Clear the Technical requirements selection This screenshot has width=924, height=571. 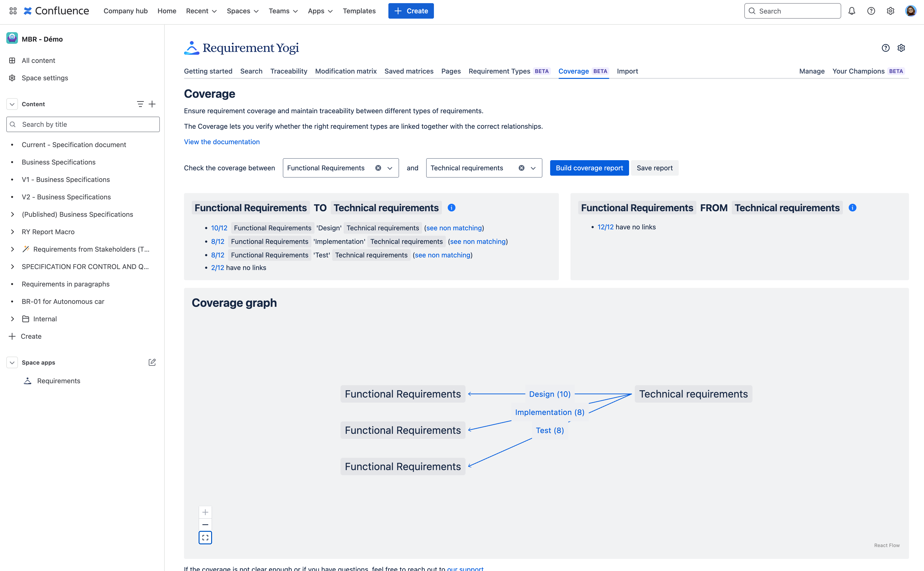click(521, 168)
